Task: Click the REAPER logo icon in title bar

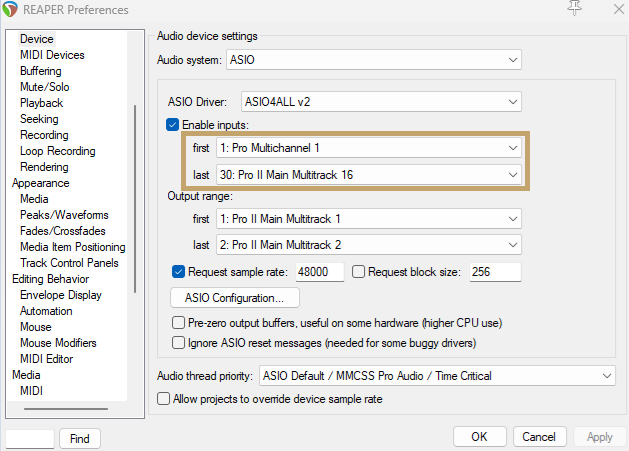Action: [x=10, y=9]
